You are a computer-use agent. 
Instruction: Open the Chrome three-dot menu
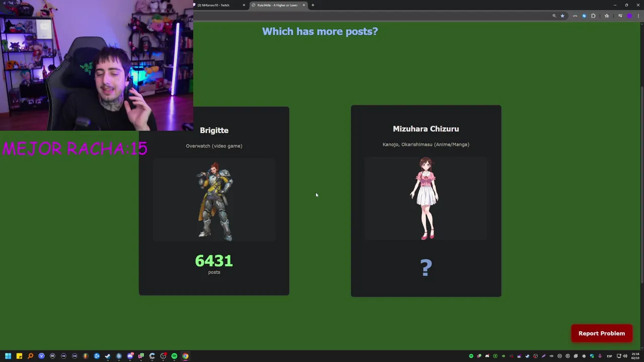coord(638,16)
